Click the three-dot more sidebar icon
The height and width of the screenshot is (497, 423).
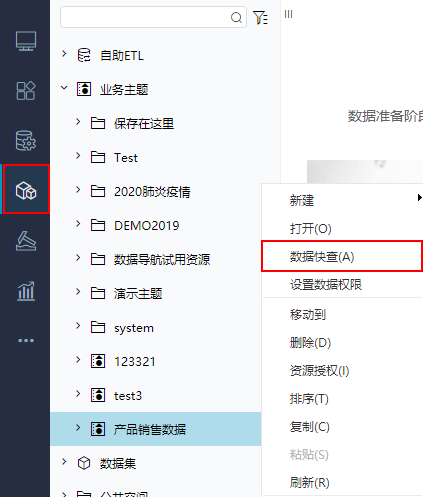tap(26, 340)
